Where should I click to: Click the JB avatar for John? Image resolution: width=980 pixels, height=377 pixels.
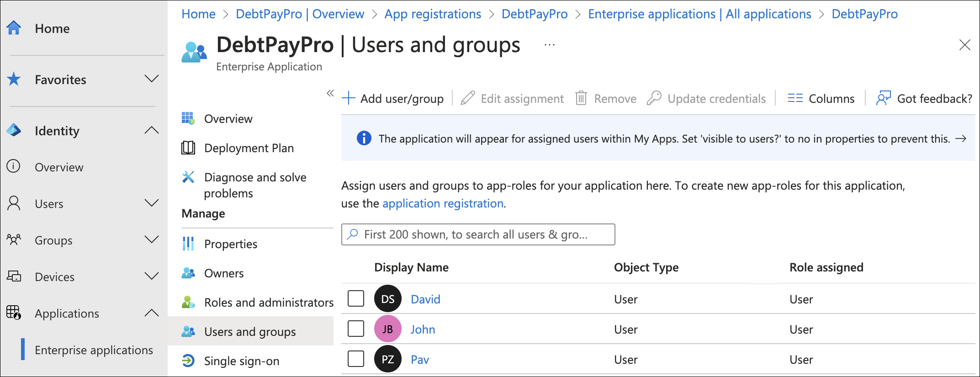coord(388,329)
